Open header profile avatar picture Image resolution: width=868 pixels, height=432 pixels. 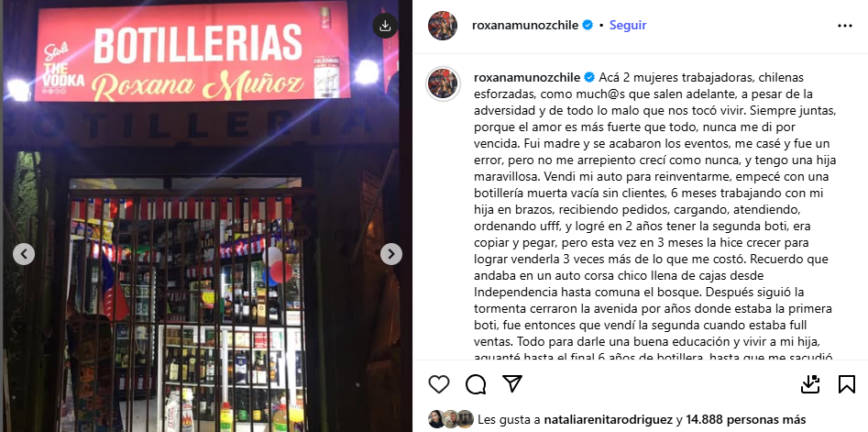point(443,26)
